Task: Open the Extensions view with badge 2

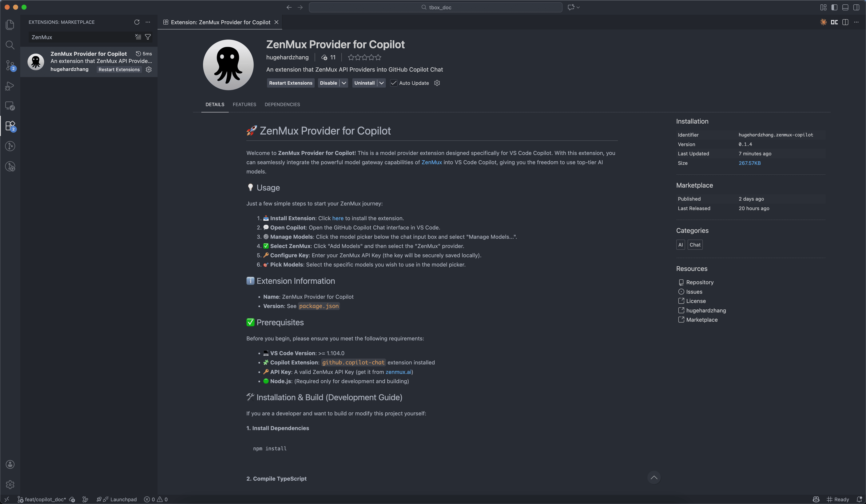Action: pyautogui.click(x=10, y=126)
